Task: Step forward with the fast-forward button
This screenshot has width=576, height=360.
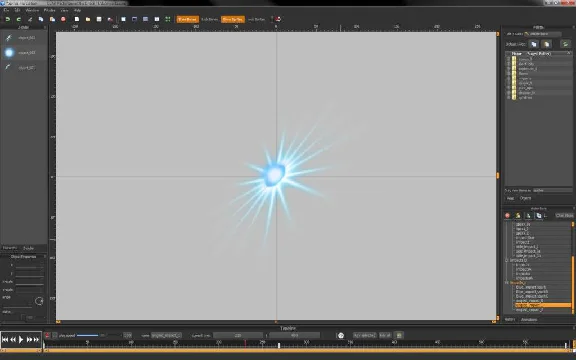Action: coord(29,340)
